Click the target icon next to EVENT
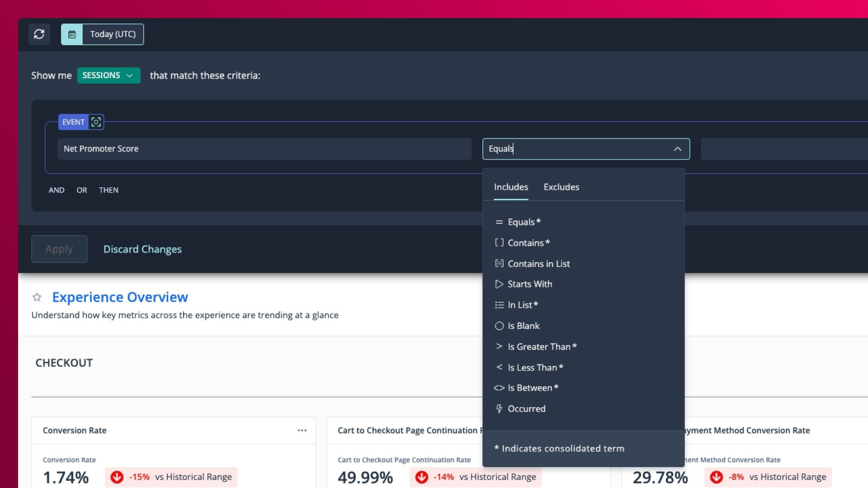 [x=96, y=122]
